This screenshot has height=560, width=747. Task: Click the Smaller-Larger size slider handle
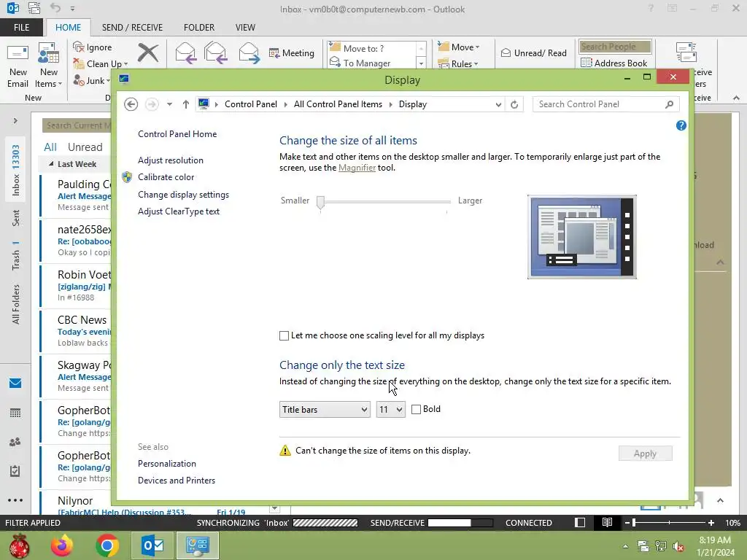(x=321, y=203)
